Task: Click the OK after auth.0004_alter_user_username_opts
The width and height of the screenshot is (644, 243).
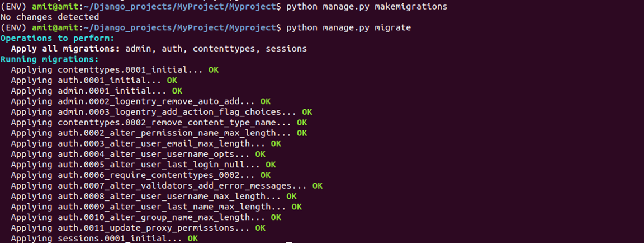Action: [x=260, y=155]
